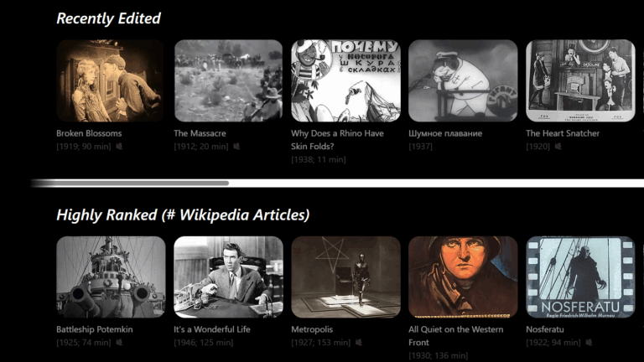The image size is (644, 362).
Task: Click the muted speaker icon next to The Massacre
Action: [236, 146]
